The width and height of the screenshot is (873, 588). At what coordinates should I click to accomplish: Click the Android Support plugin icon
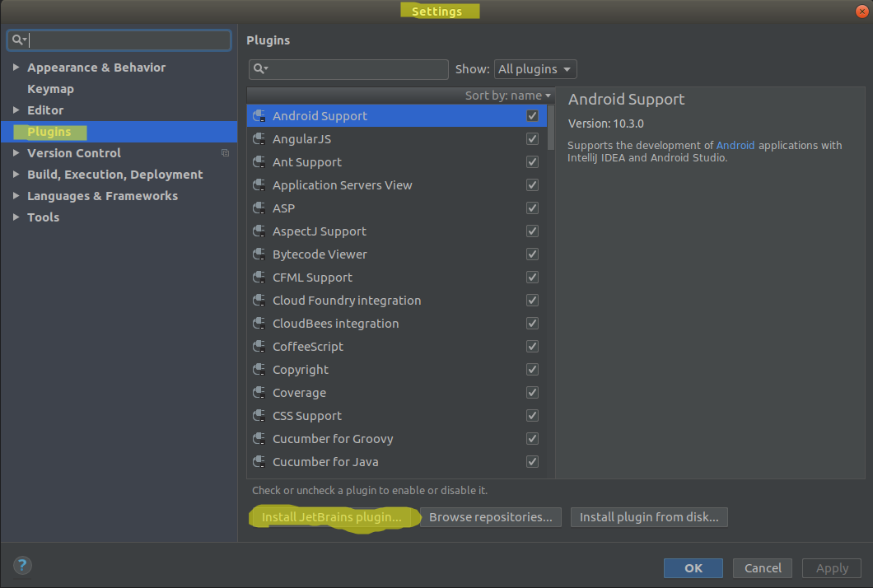coord(259,116)
